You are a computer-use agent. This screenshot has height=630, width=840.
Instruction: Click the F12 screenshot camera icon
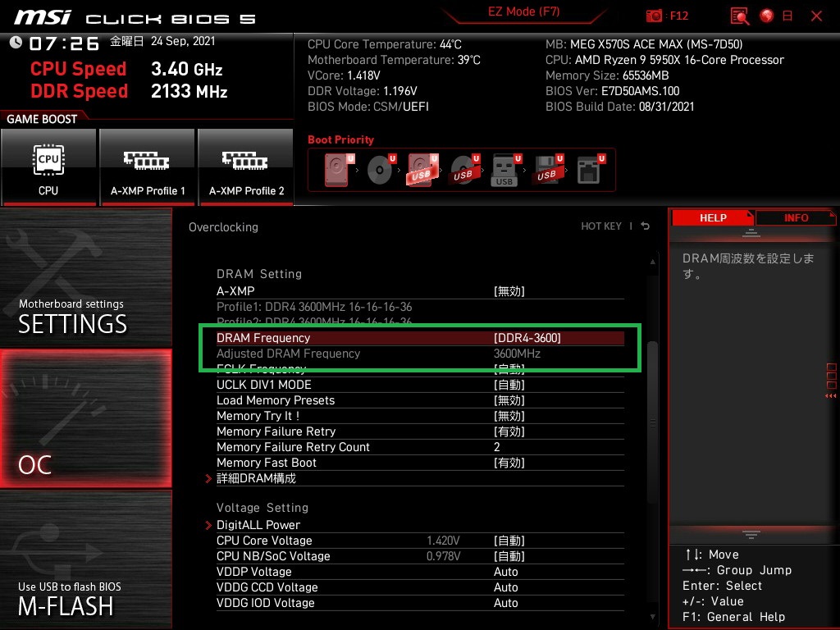(x=654, y=16)
